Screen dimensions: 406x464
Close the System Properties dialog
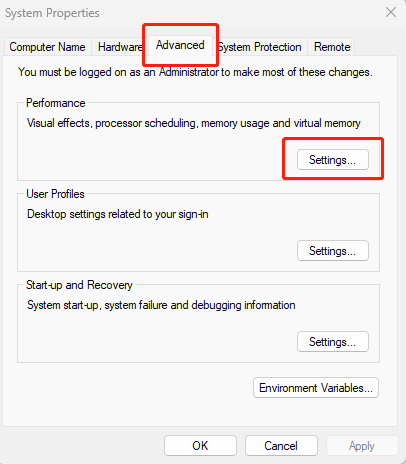(x=391, y=12)
